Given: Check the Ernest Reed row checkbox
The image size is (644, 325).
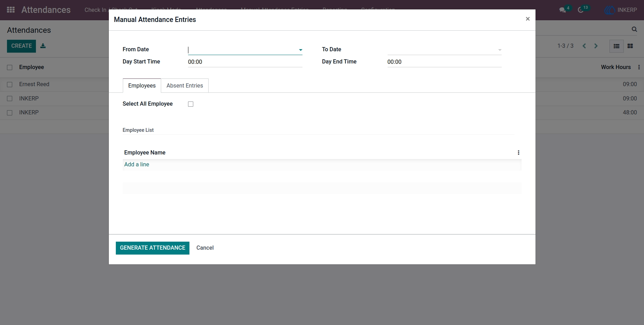Looking at the screenshot, I should (10, 85).
